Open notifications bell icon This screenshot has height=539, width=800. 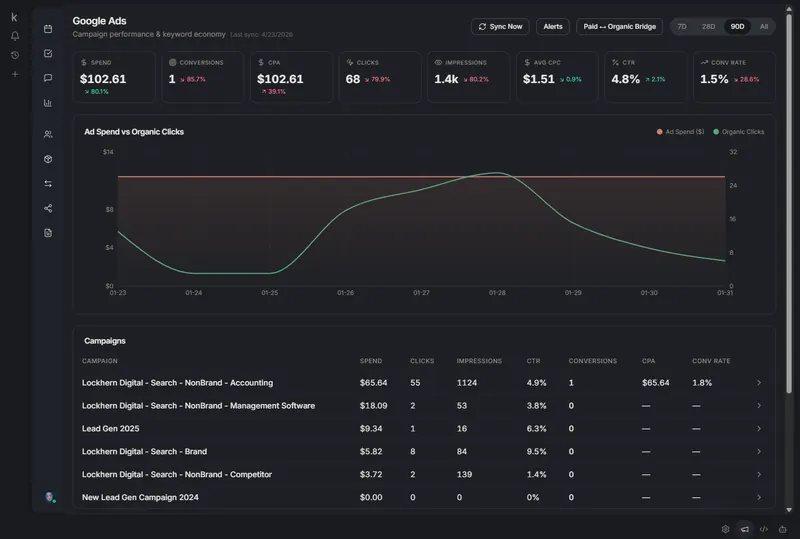(15, 36)
